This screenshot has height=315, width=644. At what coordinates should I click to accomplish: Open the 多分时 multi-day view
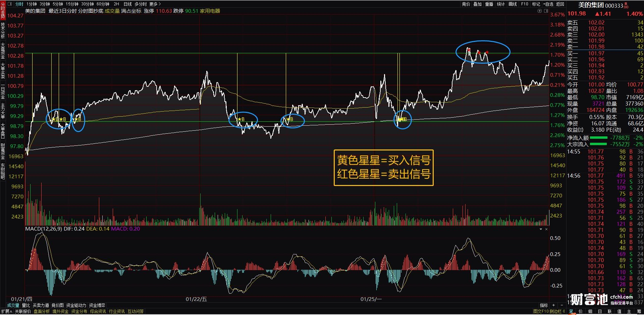click(x=141, y=4)
